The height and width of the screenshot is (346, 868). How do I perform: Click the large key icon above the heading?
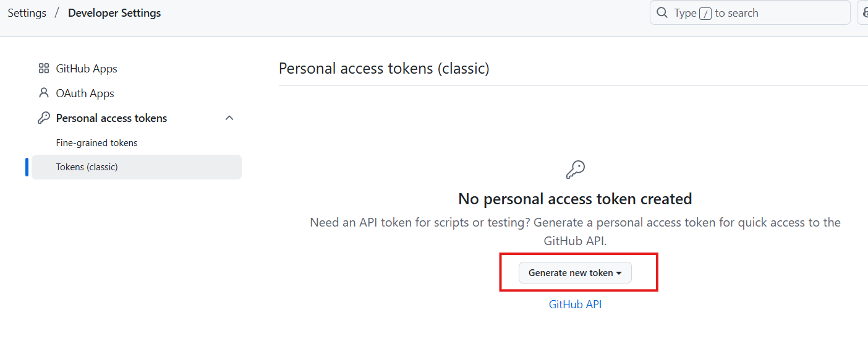click(575, 169)
